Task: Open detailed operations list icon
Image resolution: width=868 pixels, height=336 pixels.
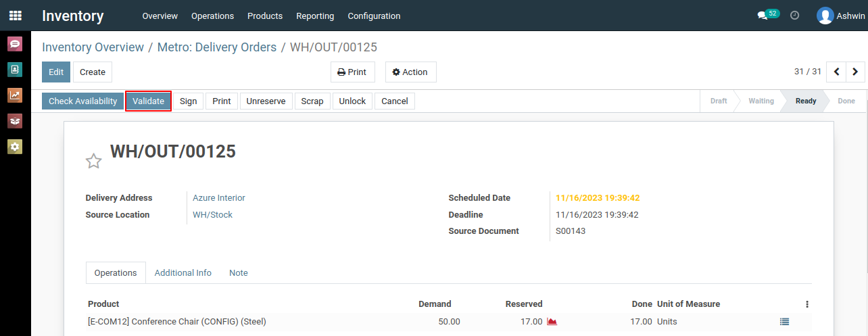Action: coord(784,322)
